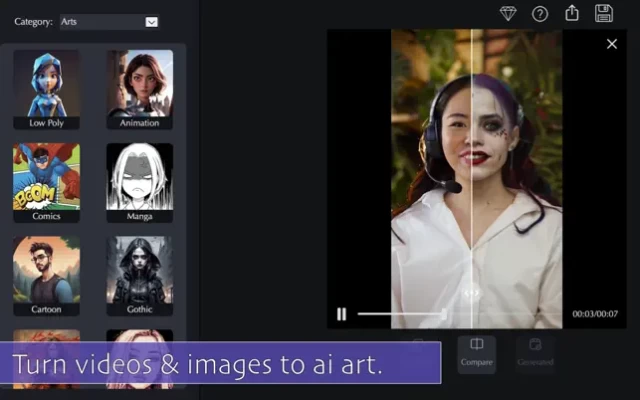This screenshot has height=400, width=640.
Task: Choose the Manga art style
Action: click(140, 183)
